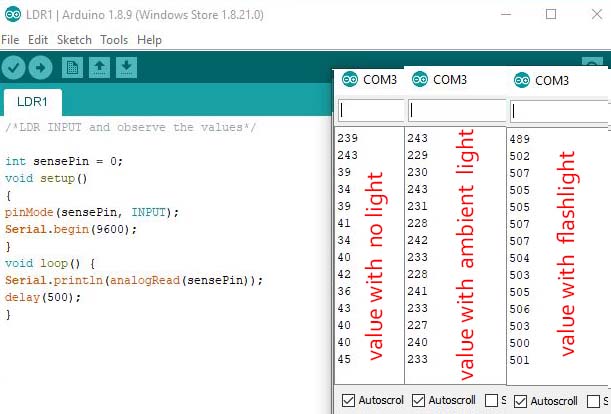Click the Arduino icon of the flashlight COM3 window
611x414 pixels.
(522, 80)
